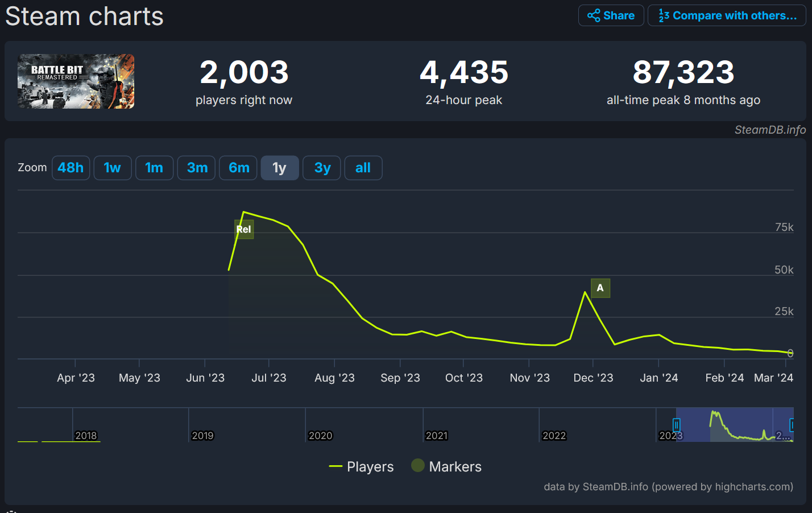Image resolution: width=812 pixels, height=513 pixels.
Task: Click the 2019 label in navigator
Action: [x=203, y=436]
